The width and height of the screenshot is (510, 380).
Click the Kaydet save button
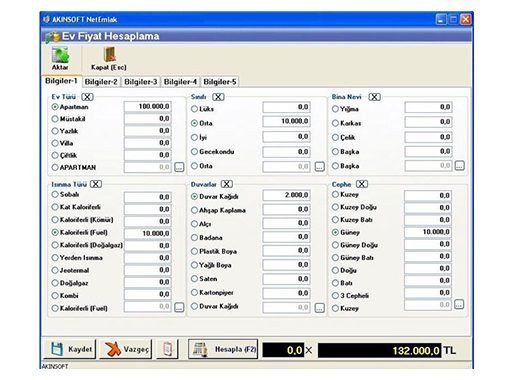[70, 349]
